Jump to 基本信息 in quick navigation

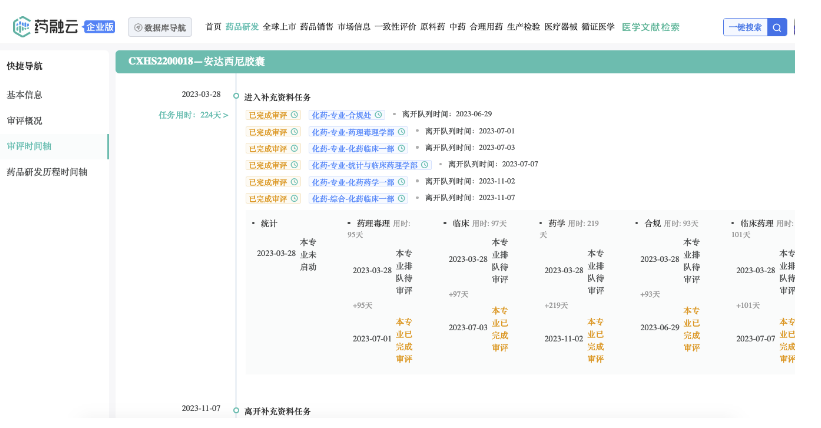(24, 95)
